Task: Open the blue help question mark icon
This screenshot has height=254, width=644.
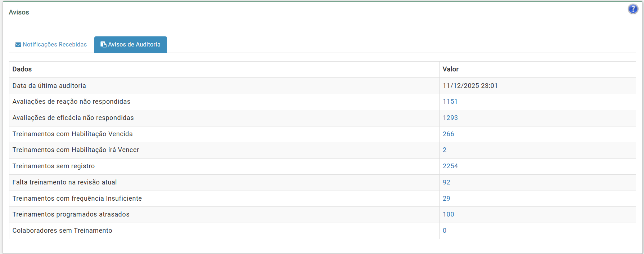Action: 632,9
